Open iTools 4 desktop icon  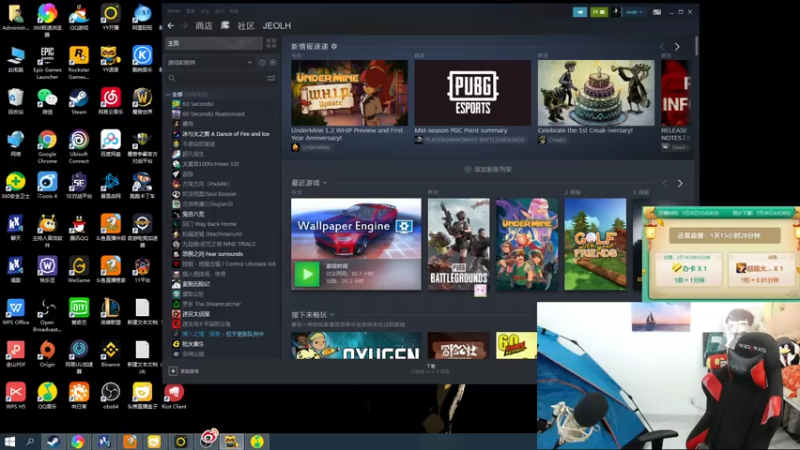(47, 185)
